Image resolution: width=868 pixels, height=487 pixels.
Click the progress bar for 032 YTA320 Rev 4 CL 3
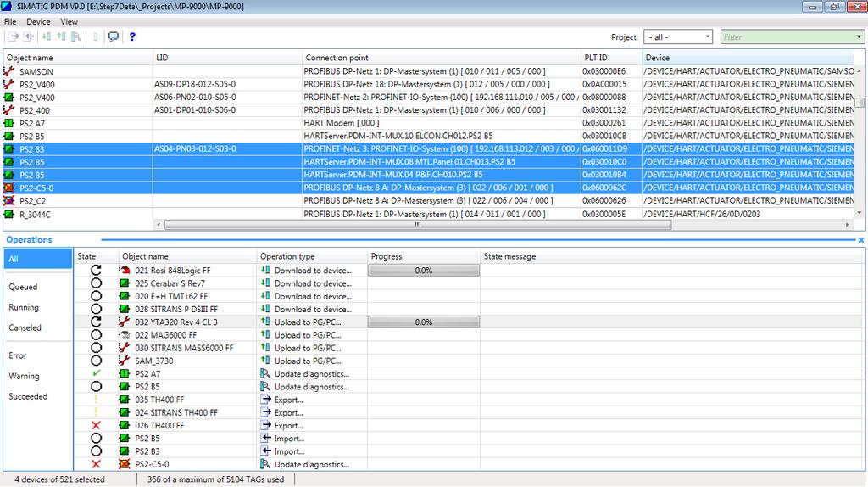pos(424,322)
